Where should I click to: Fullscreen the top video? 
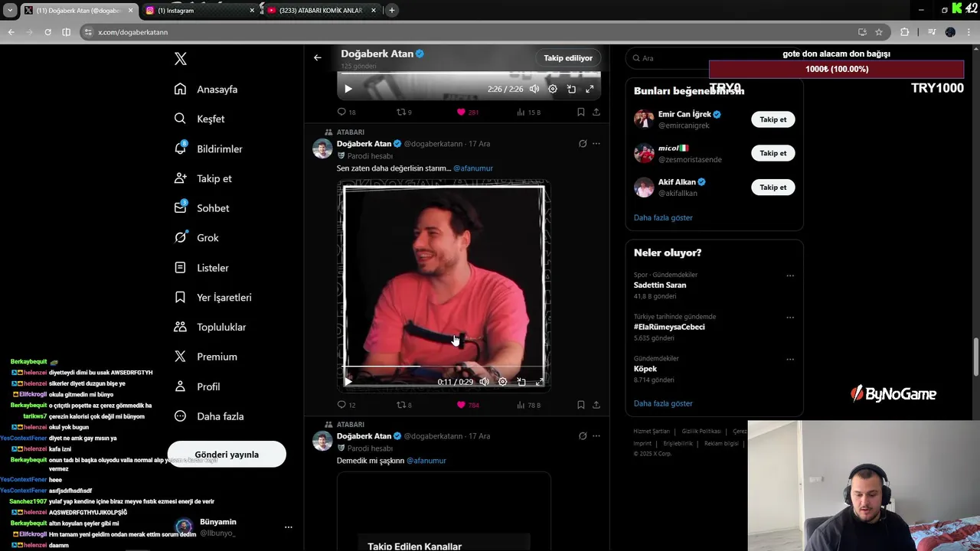click(x=590, y=89)
